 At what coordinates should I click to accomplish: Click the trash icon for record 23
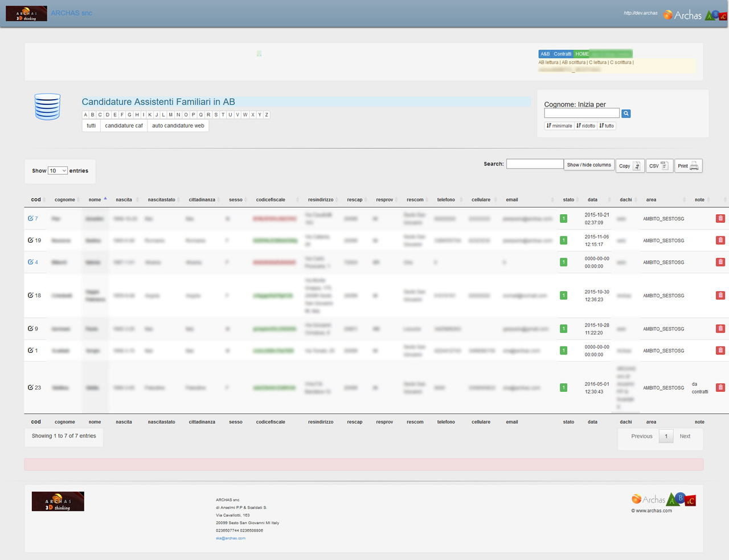[720, 388]
